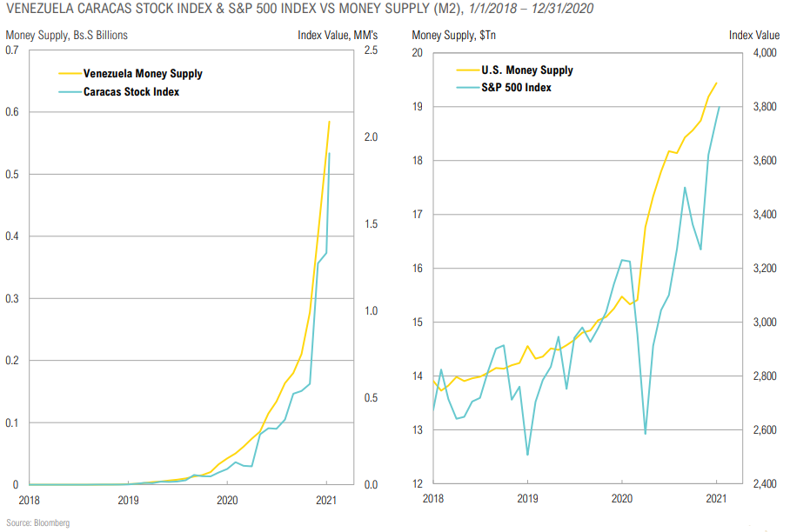Click yellow legend line for U.S. Money Supply
The height and width of the screenshot is (532, 790).
(x=465, y=70)
